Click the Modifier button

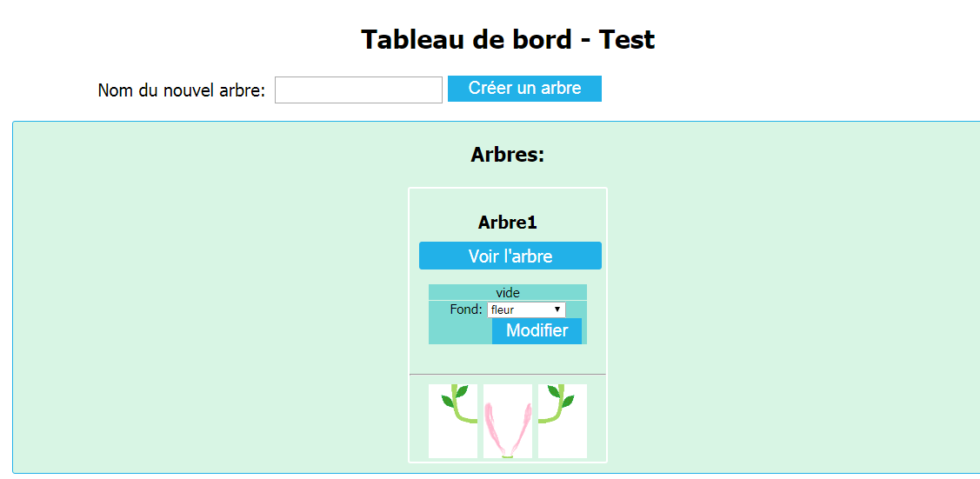coord(537,330)
